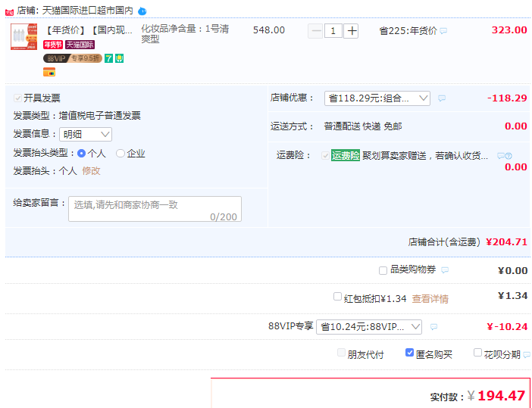This screenshot has width=532, height=408.
Task: Decrease quantity with the minus button
Action: (316, 31)
